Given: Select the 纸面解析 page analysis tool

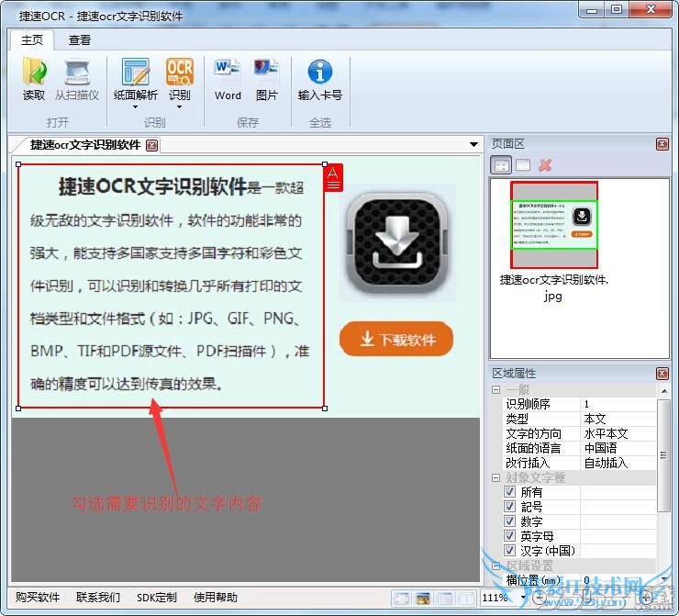Looking at the screenshot, I should click(136, 79).
